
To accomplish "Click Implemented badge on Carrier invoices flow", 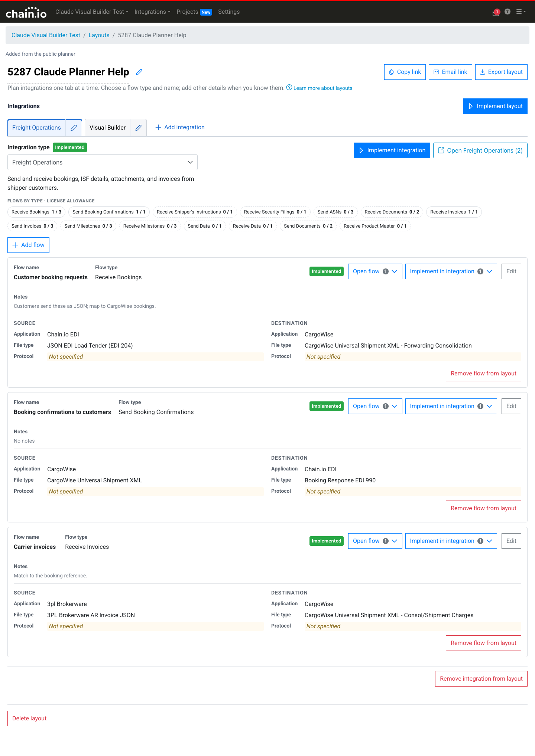I will pyautogui.click(x=326, y=541).
